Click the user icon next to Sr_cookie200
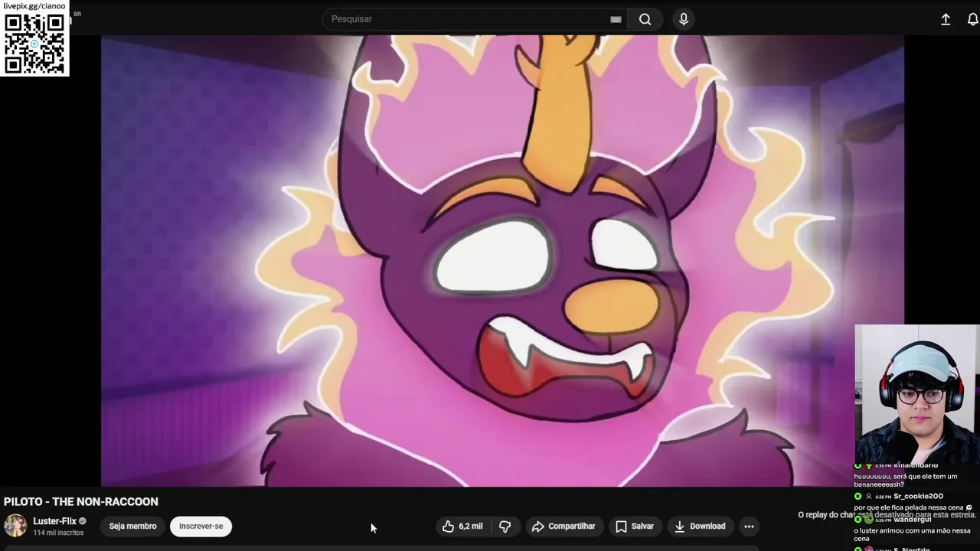Viewport: 980px width, 551px height. tap(868, 497)
